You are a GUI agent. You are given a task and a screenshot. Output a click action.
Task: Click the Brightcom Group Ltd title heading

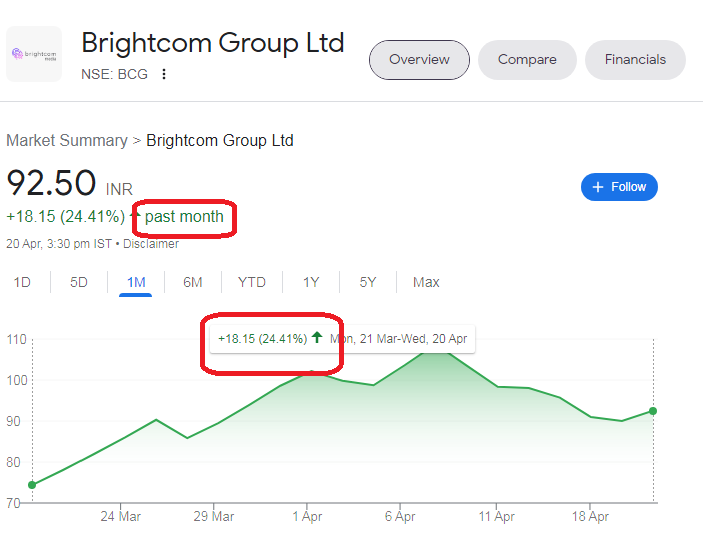(x=213, y=43)
